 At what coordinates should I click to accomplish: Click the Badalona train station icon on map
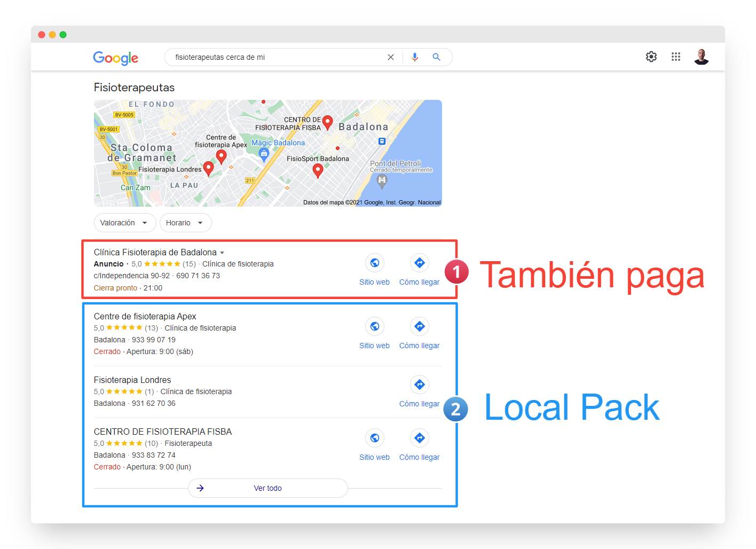[382, 142]
